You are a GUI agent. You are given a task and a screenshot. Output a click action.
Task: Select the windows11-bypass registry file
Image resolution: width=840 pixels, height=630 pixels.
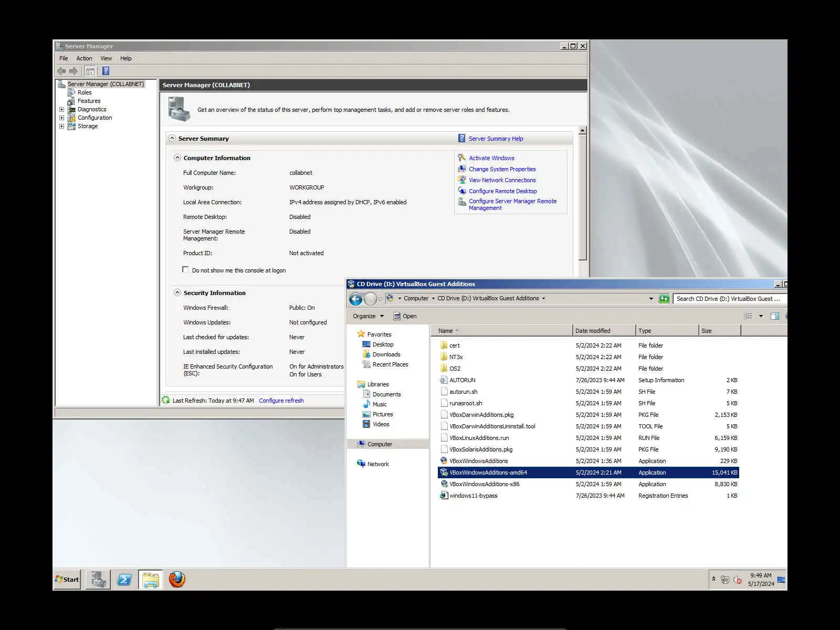pyautogui.click(x=473, y=496)
